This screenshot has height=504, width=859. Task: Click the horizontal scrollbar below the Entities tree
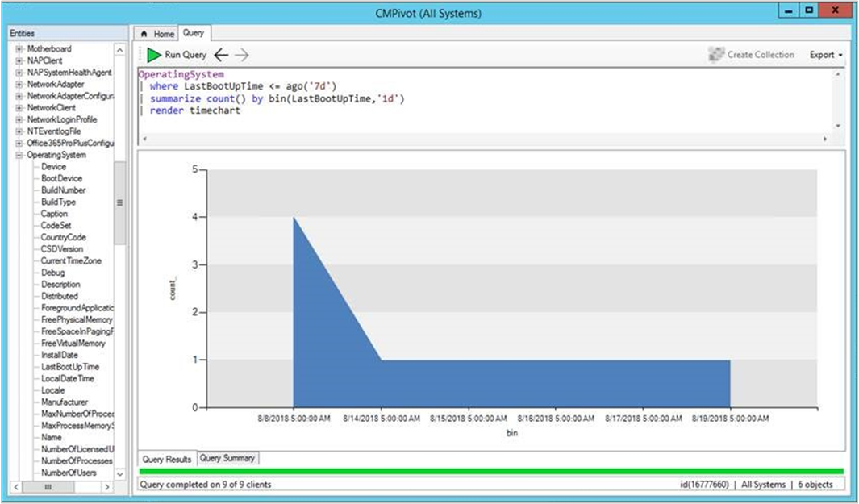(x=48, y=488)
